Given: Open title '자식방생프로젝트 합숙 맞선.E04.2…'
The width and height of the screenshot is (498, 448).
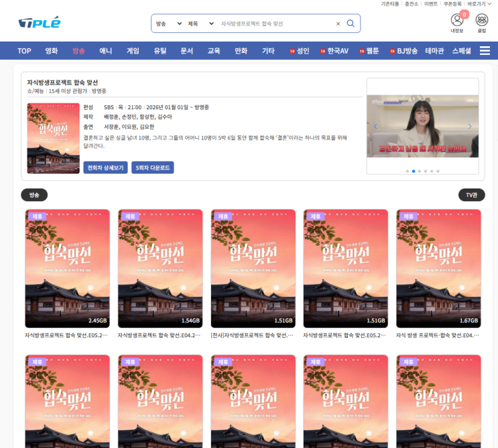Looking at the screenshot, I should 159,335.
